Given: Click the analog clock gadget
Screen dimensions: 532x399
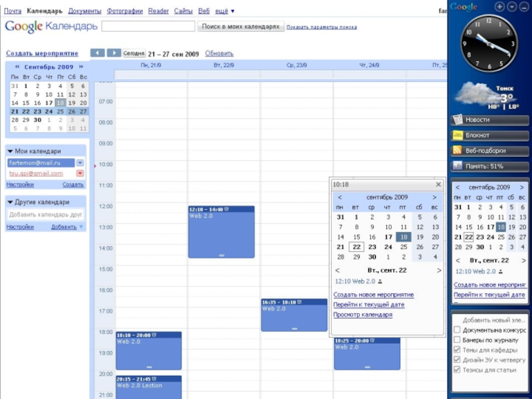Looking at the screenshot, I should click(x=489, y=43).
